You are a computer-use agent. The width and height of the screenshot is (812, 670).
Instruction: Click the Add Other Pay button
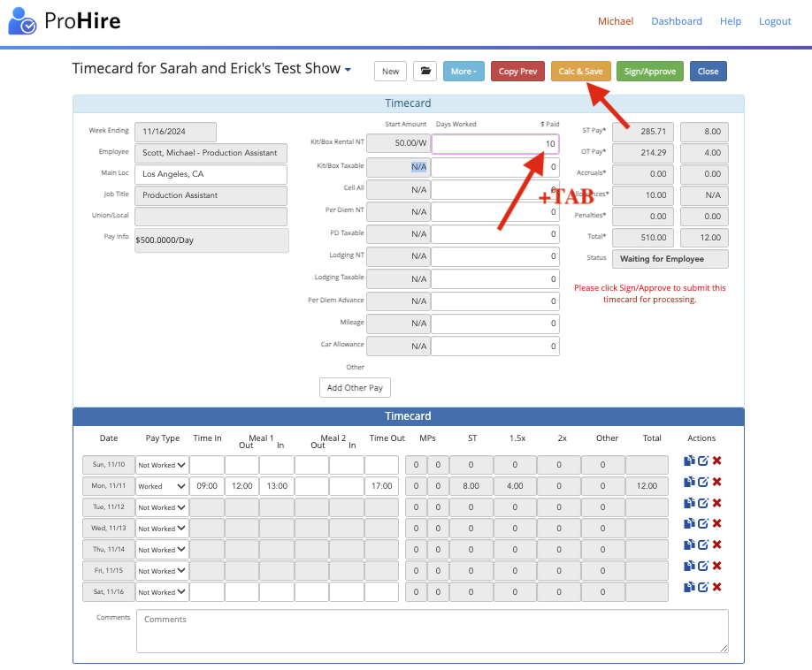pos(355,387)
